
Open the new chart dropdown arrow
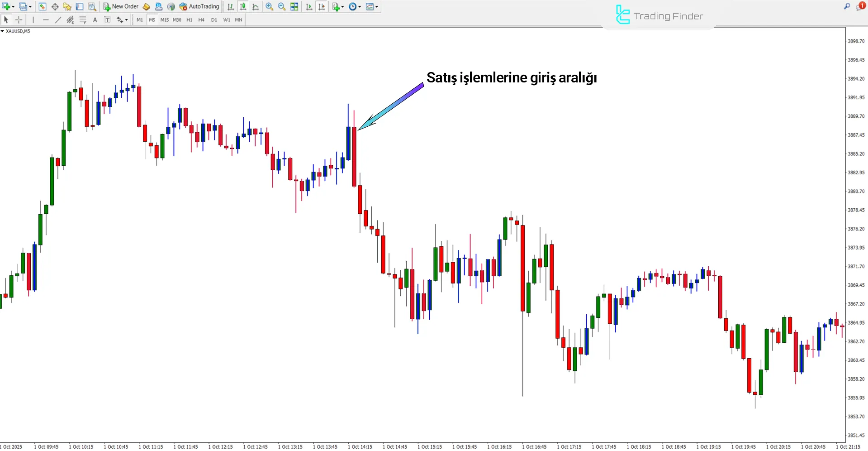click(13, 7)
